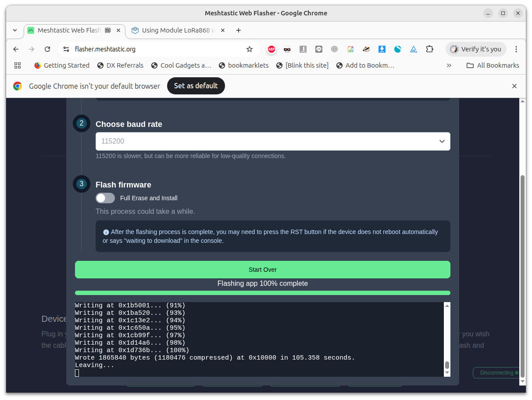Open the tab search dropdown arrow
The image size is (532, 400).
pyautogui.click(x=15, y=30)
